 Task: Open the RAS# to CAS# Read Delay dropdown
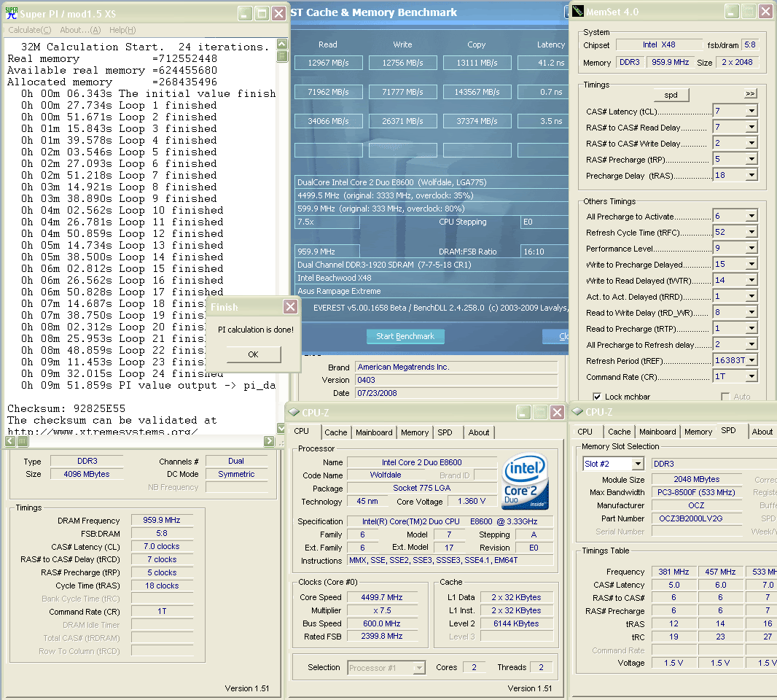[x=751, y=128]
